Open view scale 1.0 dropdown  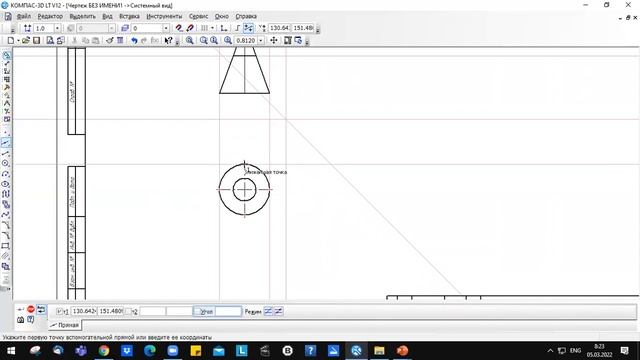click(57, 28)
